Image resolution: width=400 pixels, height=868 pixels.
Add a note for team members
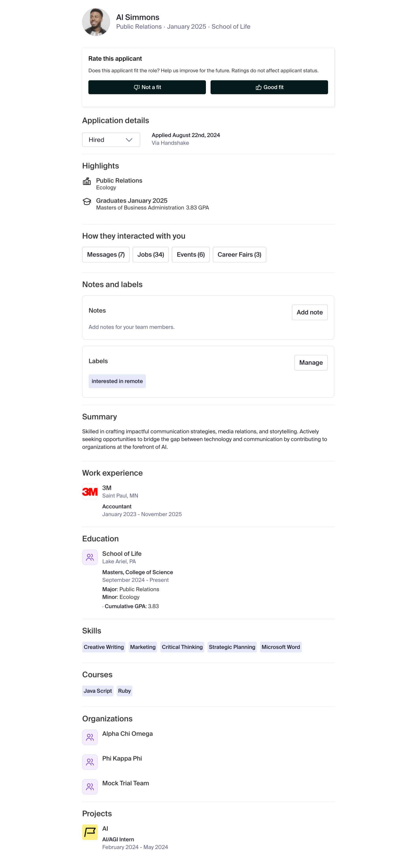310,312
